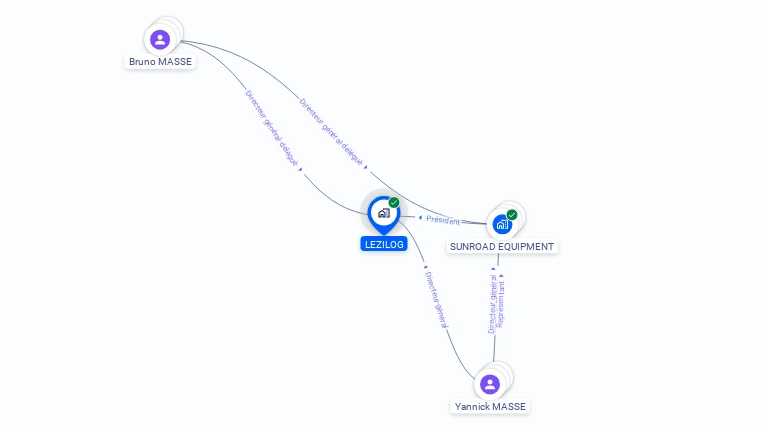The height and width of the screenshot is (432, 768).
Task: Select Directeur général label on LEZILOG–Yannick edge
Action: click(436, 300)
